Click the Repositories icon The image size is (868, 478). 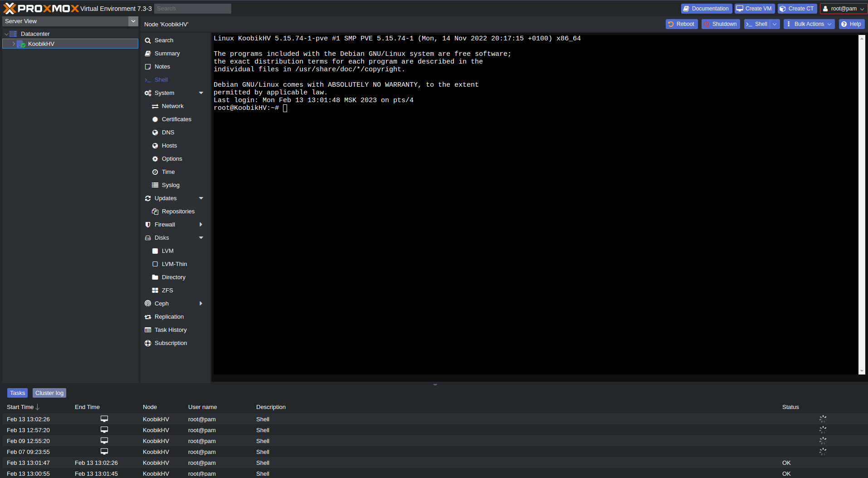click(x=155, y=212)
